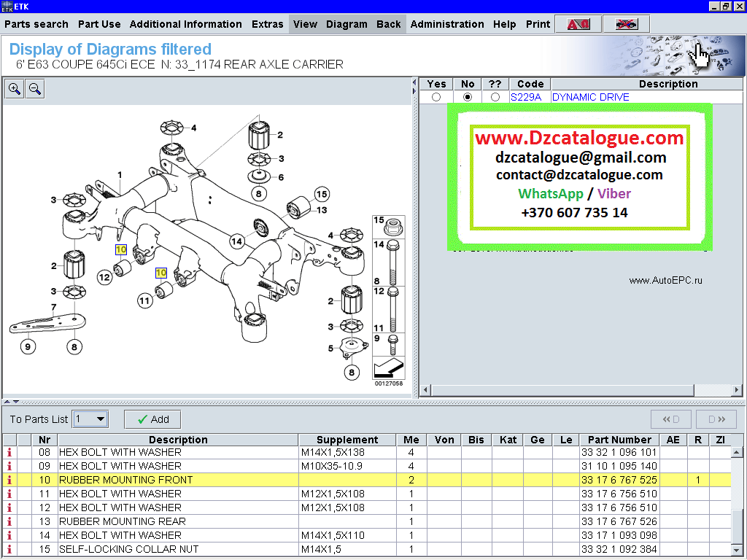
Task: Click supplement M10X35-10.9
Action: click(332, 466)
